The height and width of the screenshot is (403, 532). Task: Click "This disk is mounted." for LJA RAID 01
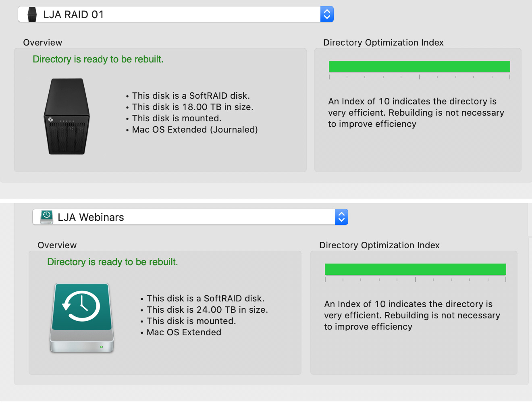[x=177, y=118]
